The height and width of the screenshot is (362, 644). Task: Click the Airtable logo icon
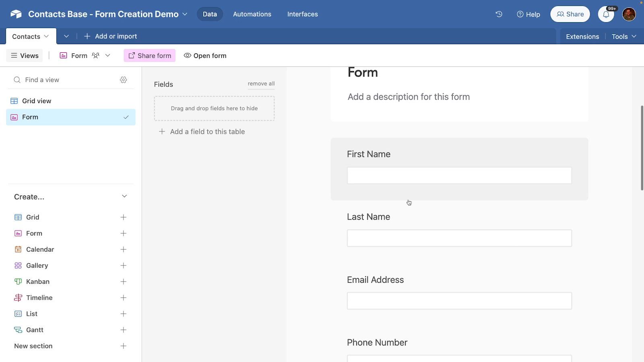point(16,14)
